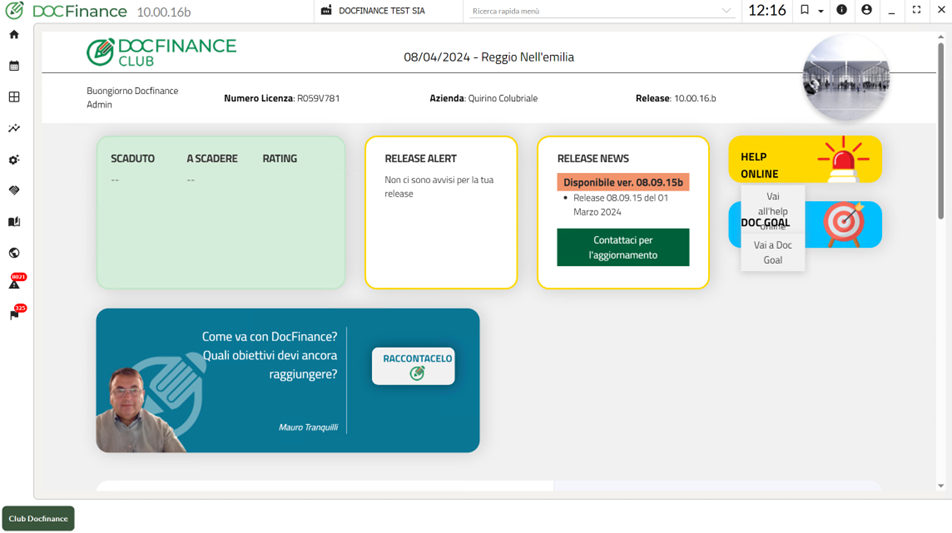Expand the bookmark dropdown arrow
The height and width of the screenshot is (533, 952).
(x=821, y=10)
